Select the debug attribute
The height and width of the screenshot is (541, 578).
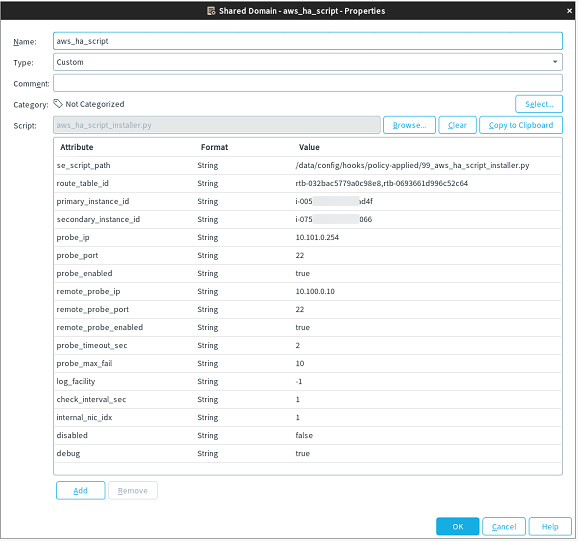coord(308,454)
